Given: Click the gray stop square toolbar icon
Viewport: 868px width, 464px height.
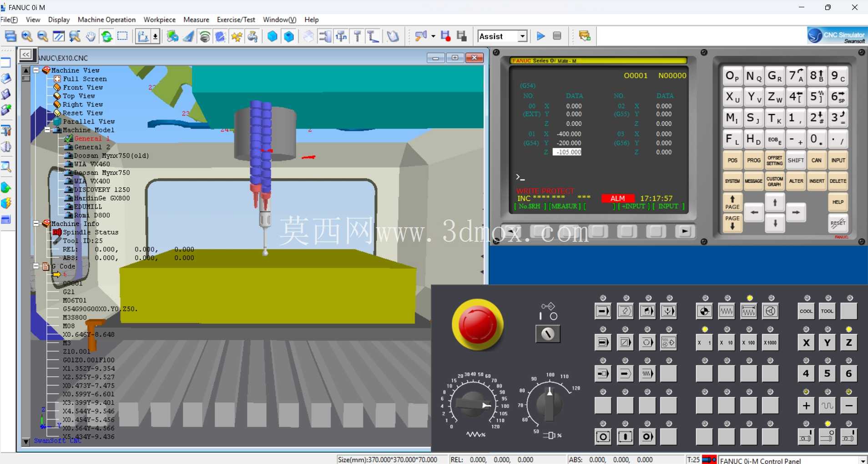Looking at the screenshot, I should coord(557,36).
